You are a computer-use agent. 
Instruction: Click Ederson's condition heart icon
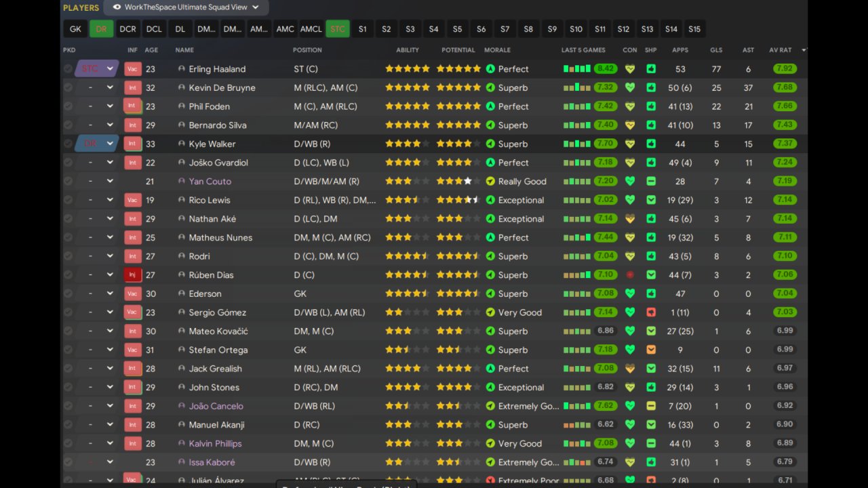pos(630,293)
